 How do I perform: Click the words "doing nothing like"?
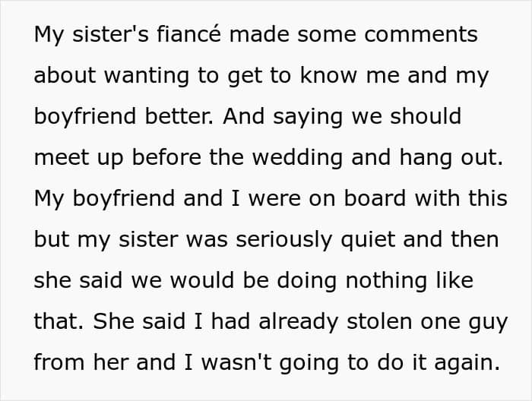pyautogui.click(x=375, y=281)
